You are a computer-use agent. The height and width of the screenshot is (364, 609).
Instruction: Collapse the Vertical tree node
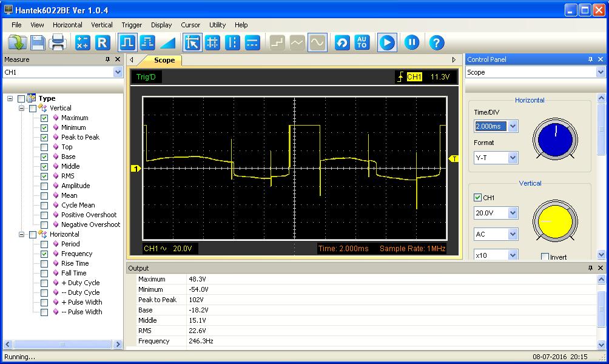[22, 109]
